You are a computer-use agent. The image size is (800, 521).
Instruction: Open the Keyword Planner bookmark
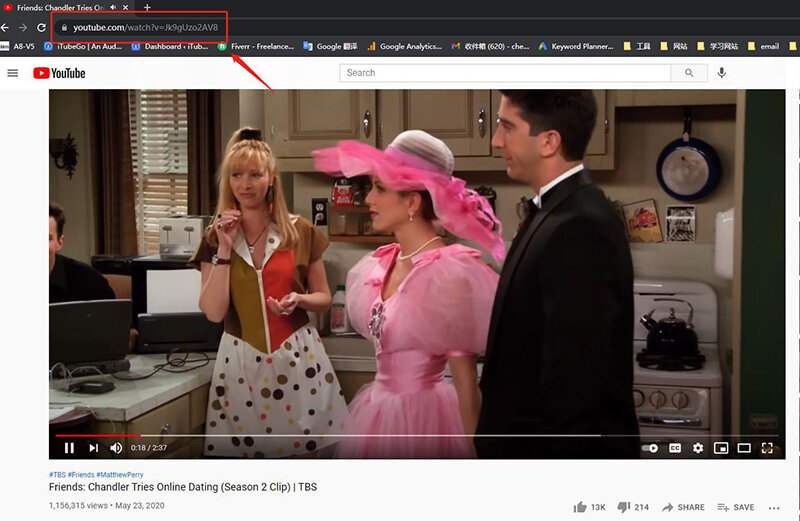tap(576, 46)
